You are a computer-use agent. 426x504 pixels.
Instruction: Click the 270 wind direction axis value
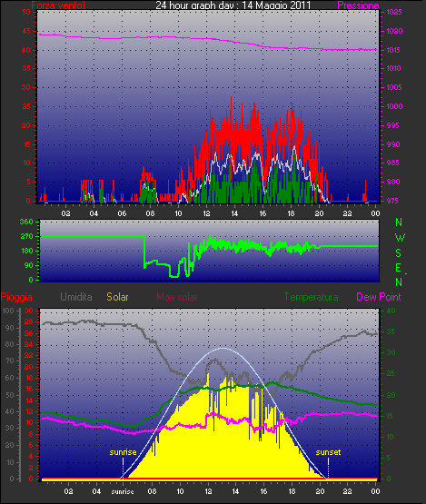[x=26, y=237]
